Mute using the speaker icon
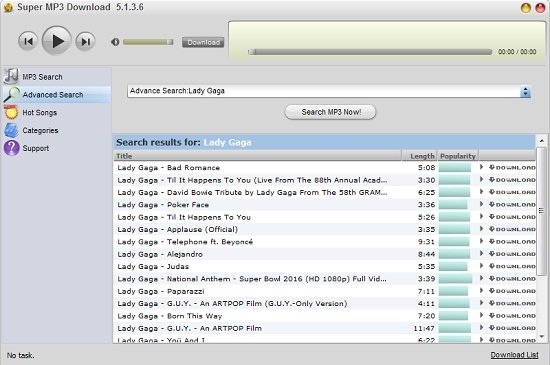 [x=115, y=42]
